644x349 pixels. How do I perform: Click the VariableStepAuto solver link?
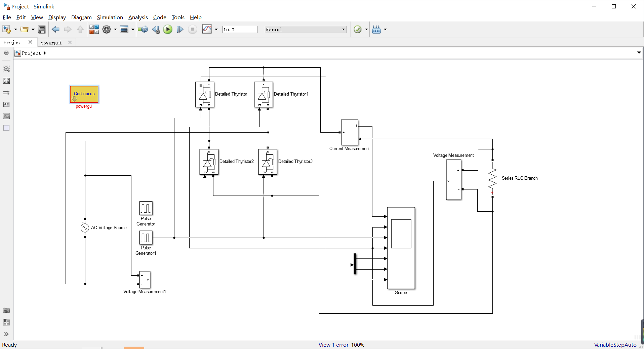[615, 345]
